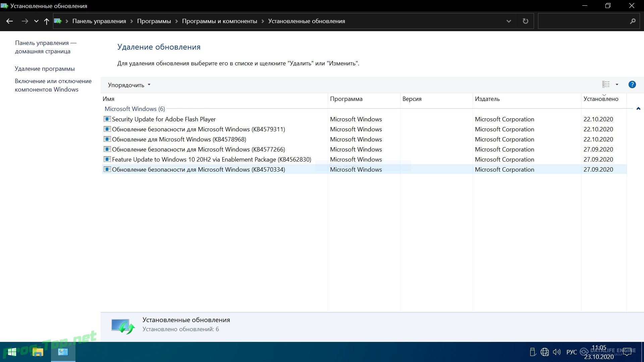
Task: Open taskbar clock and date
Action: click(599, 352)
